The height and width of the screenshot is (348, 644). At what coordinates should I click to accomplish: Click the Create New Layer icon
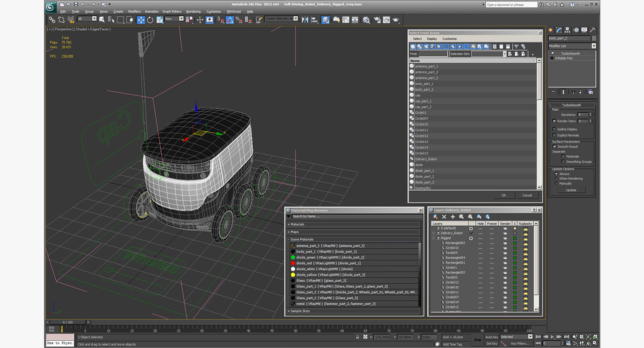pos(435,217)
